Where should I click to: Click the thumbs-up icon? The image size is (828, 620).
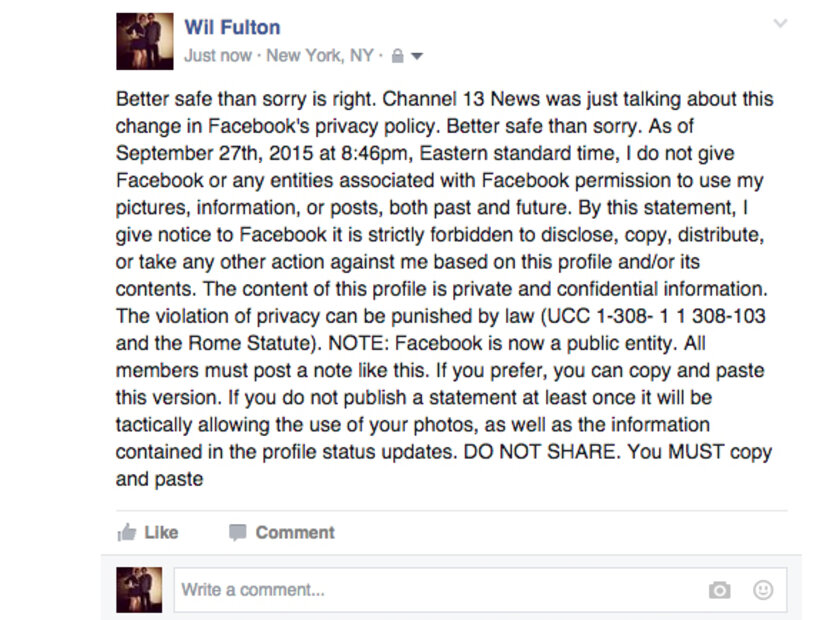tap(127, 533)
